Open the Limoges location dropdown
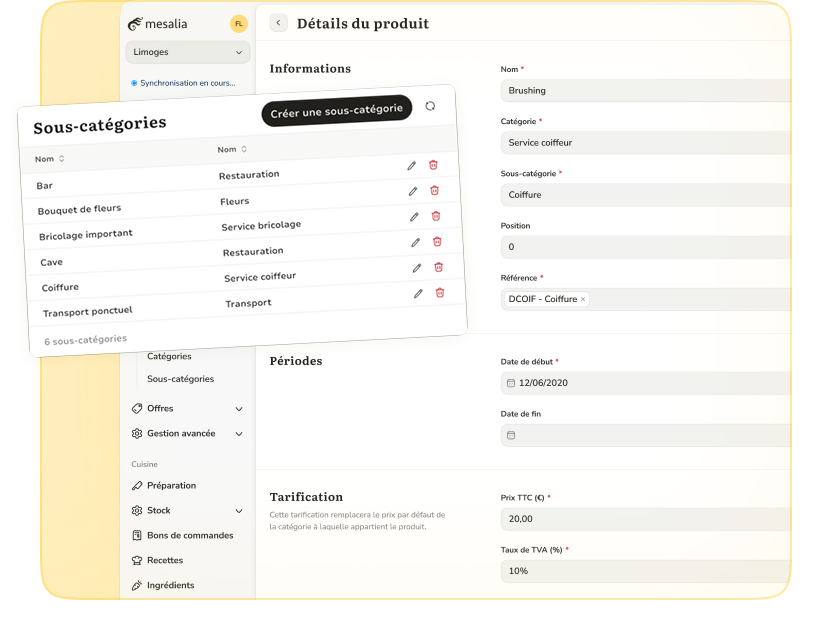Image resolution: width=832 pixels, height=640 pixels. [x=187, y=52]
